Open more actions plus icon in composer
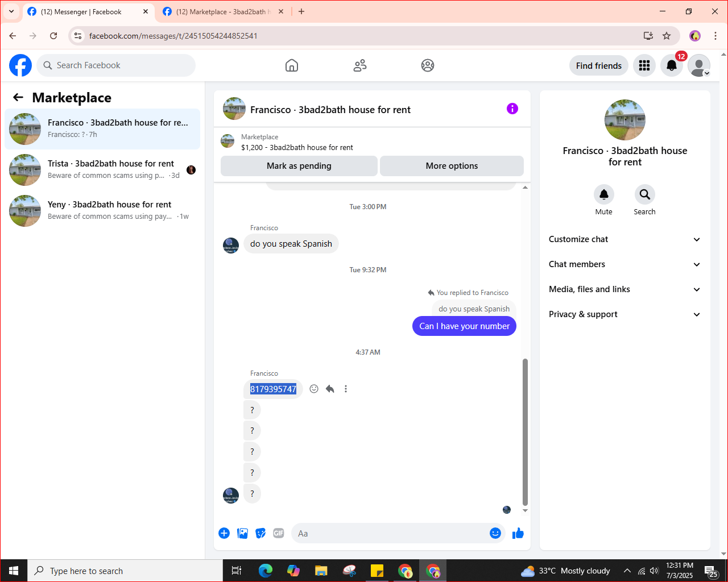This screenshot has height=582, width=728. point(224,533)
